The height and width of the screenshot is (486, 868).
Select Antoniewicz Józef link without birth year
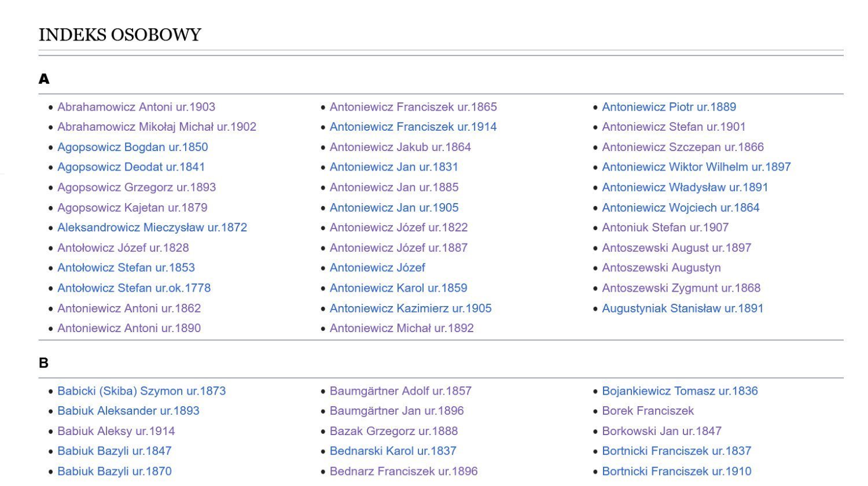tap(377, 268)
